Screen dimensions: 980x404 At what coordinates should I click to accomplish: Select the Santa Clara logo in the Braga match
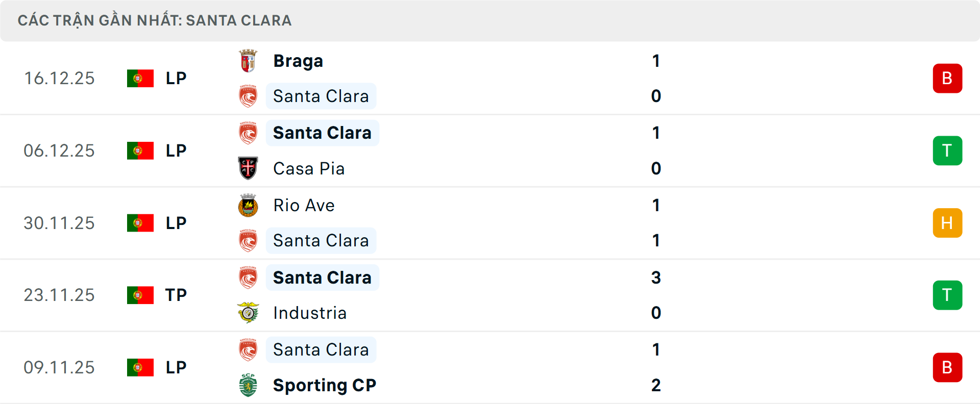249,96
